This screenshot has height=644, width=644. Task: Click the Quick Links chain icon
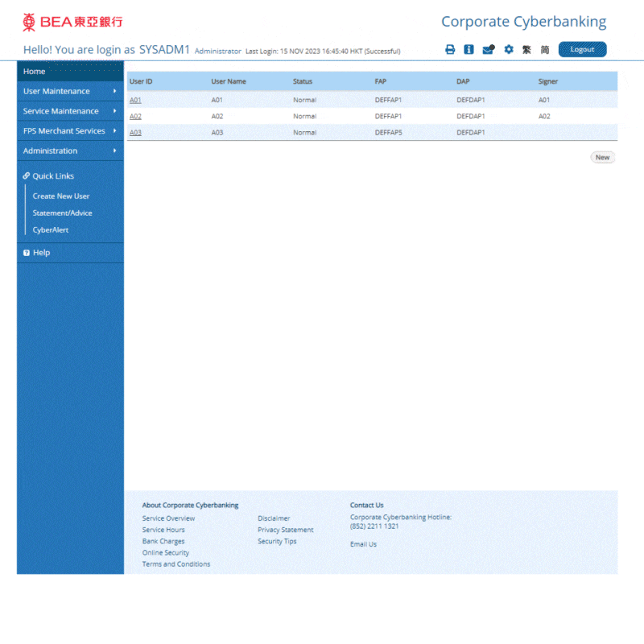pyautogui.click(x=27, y=175)
